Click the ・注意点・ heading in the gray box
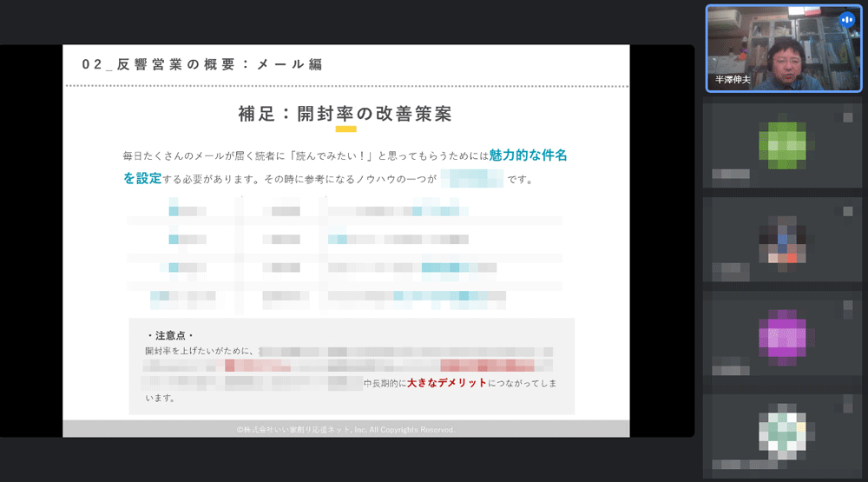The height and width of the screenshot is (482, 868). tap(170, 335)
